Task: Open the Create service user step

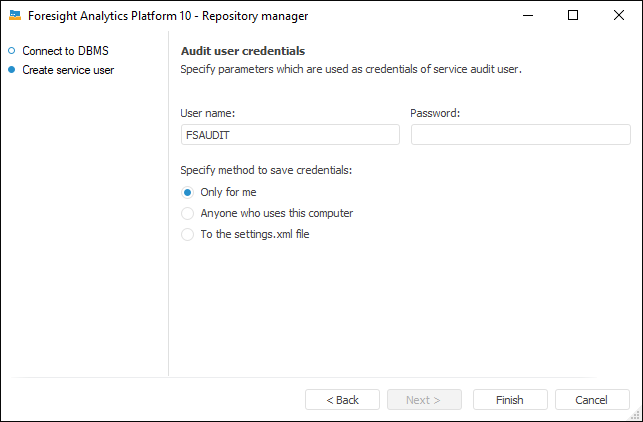Action: pos(68,70)
